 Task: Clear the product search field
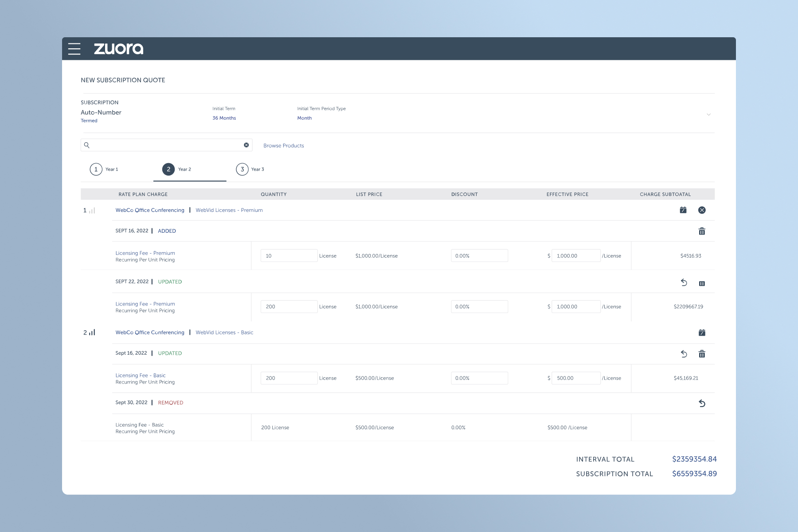coord(246,145)
